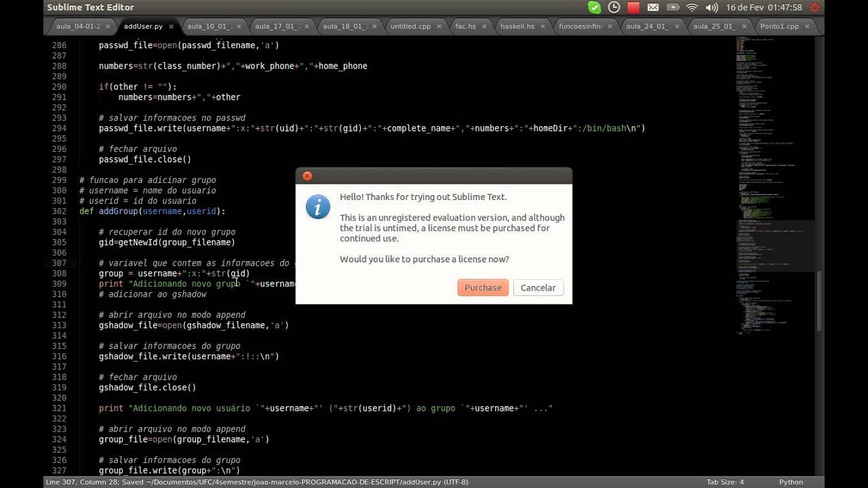868x488 pixels.
Task: Click the passwd_file.close() code line
Action: click(145, 159)
